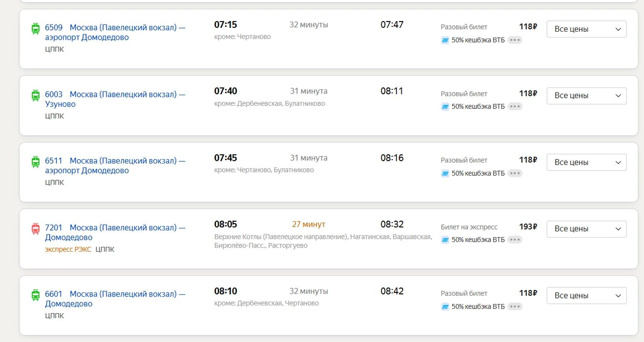Click 193₽ express ticket price
Viewport: 644px width, 342px height.
coord(528,227)
